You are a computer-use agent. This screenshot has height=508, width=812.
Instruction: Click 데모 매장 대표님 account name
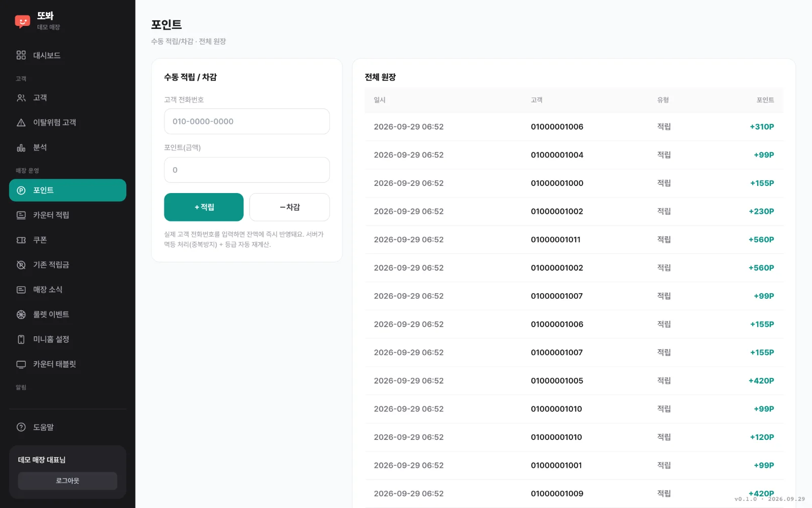point(42,460)
